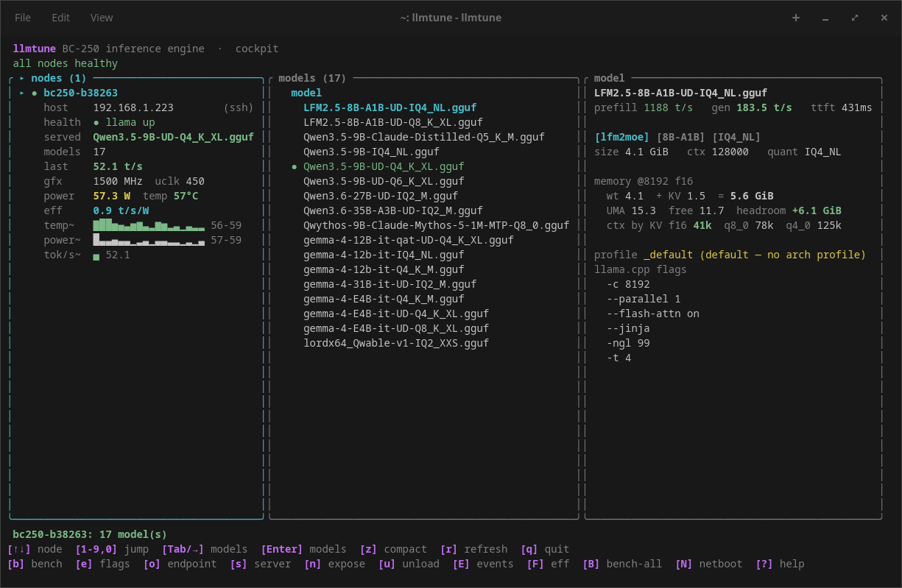
Task: Click the power value 57.3 W
Action: [x=112, y=196]
